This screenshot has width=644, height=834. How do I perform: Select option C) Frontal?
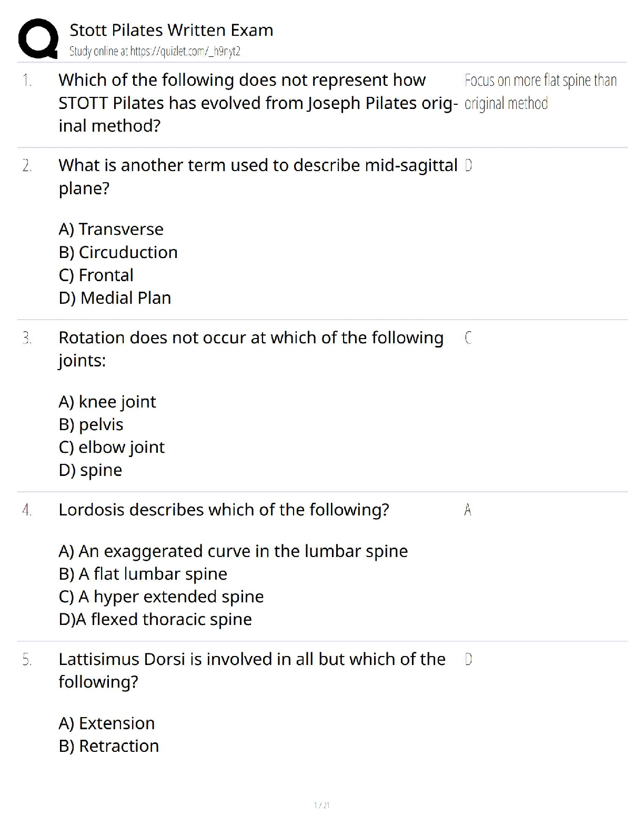pyautogui.click(x=96, y=275)
